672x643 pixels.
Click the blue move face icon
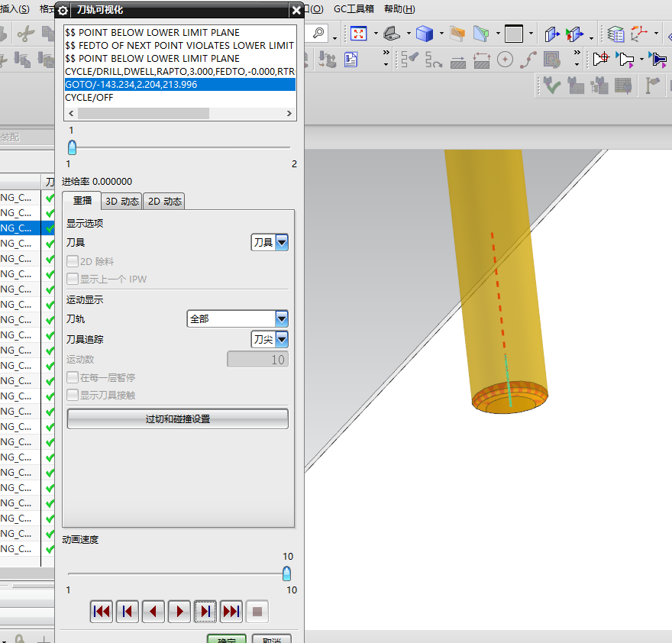point(551,34)
